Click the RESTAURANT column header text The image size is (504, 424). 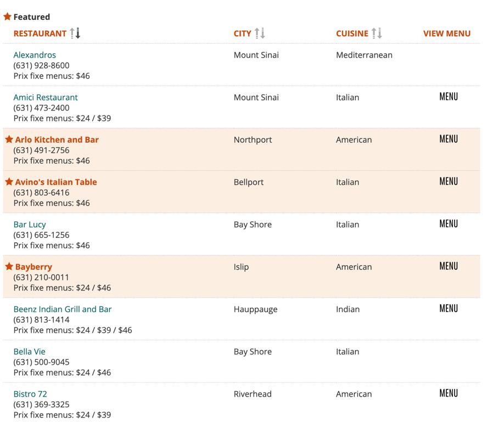pos(40,34)
